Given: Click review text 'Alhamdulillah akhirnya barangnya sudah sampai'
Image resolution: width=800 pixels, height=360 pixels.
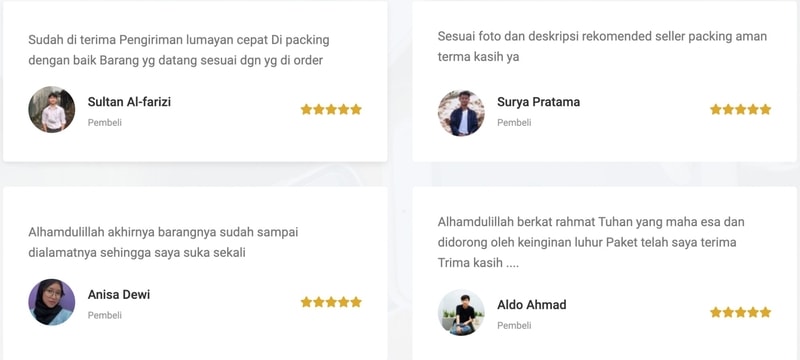Looking at the screenshot, I should coord(163,242).
